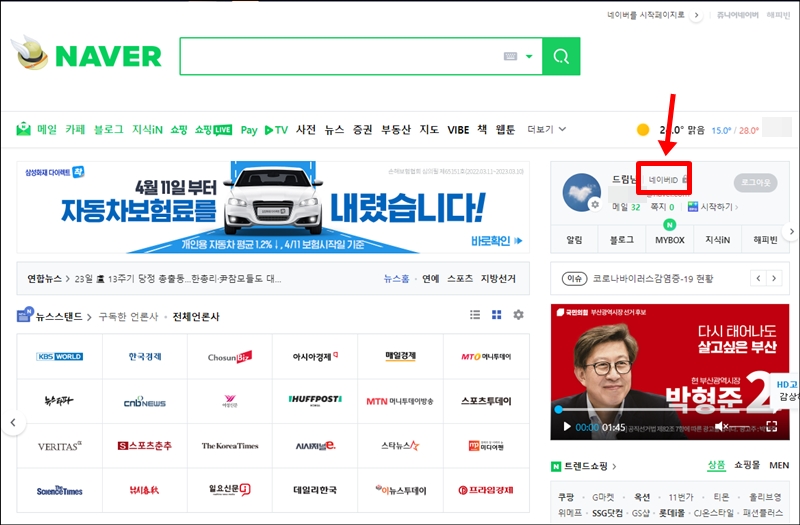Open 블로그 from the service menu
800x525 pixels.
pos(108,129)
